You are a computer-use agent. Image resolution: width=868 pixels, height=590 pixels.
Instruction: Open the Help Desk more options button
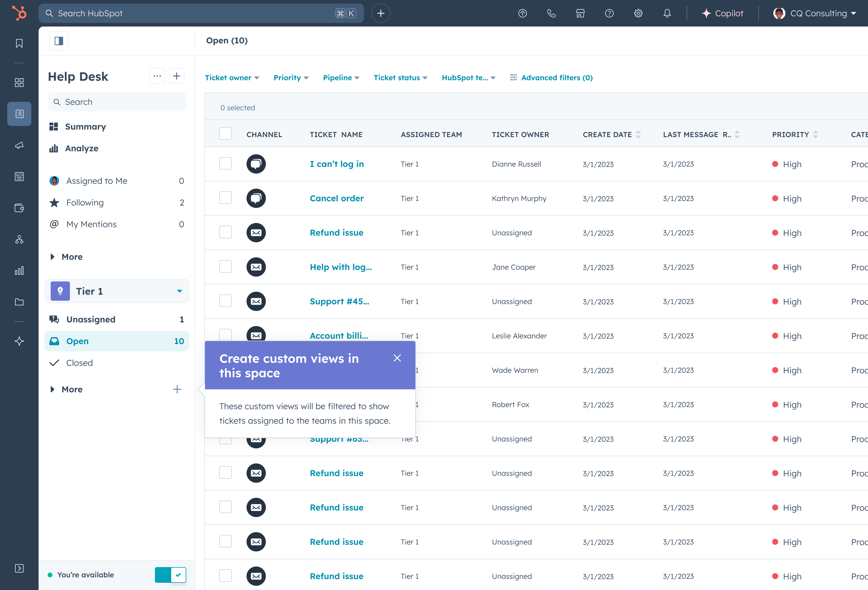click(x=157, y=76)
